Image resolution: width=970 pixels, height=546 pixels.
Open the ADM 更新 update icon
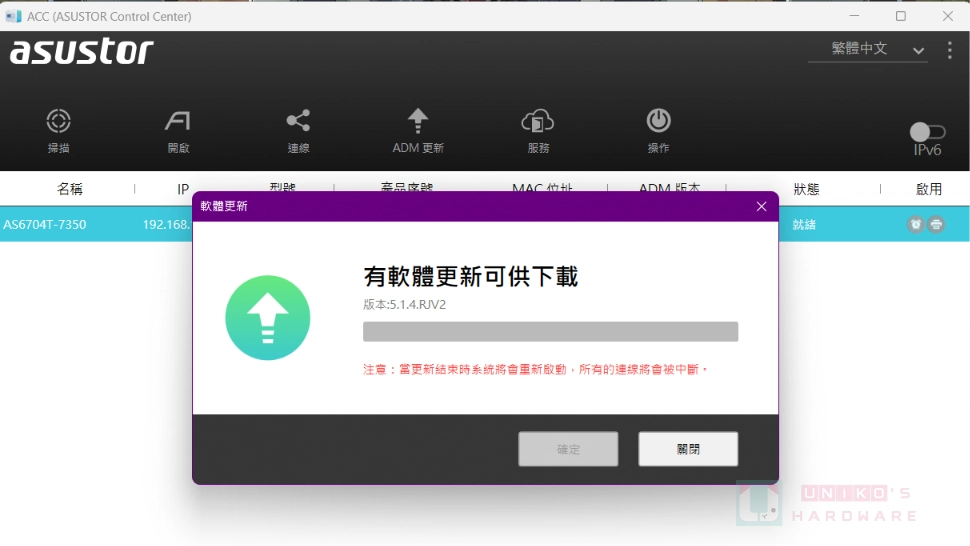(x=418, y=121)
